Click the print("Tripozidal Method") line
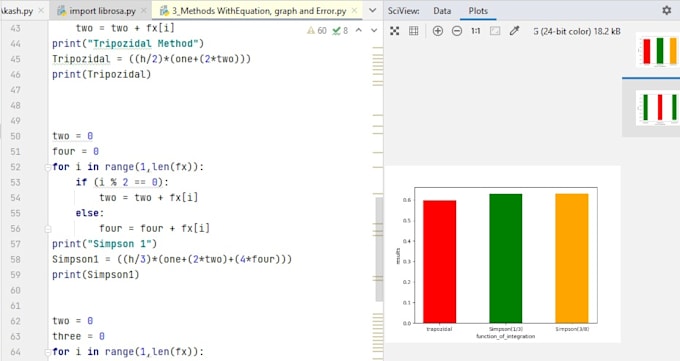The height and width of the screenshot is (361, 680). pos(128,43)
